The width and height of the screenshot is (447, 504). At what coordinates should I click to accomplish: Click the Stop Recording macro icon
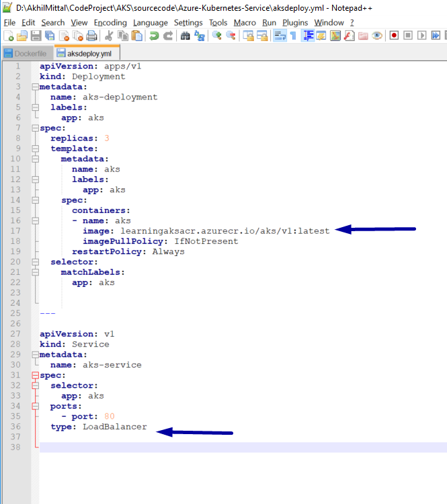[408, 36]
